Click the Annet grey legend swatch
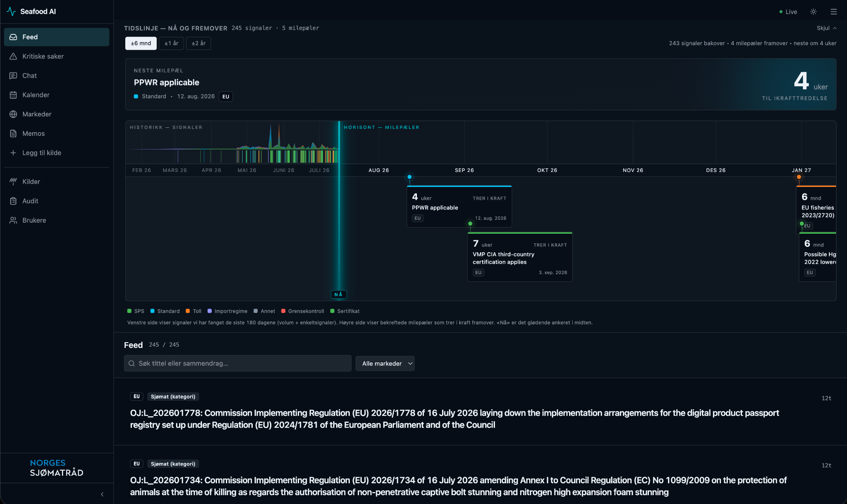This screenshot has height=504, width=847. [x=256, y=311]
